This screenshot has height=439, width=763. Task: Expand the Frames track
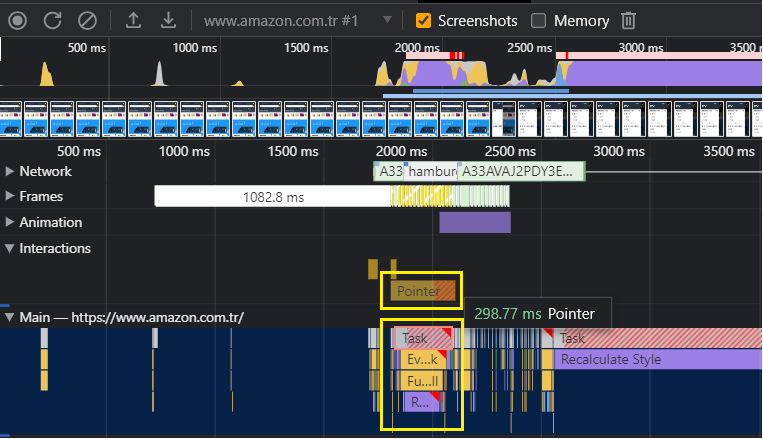tap(10, 197)
